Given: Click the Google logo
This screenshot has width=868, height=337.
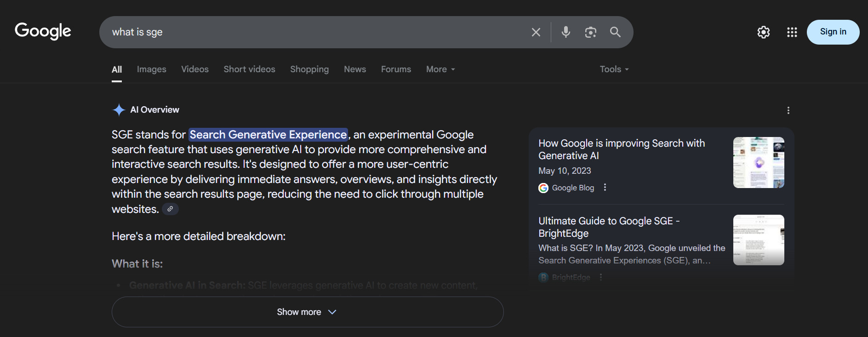Looking at the screenshot, I should [43, 31].
